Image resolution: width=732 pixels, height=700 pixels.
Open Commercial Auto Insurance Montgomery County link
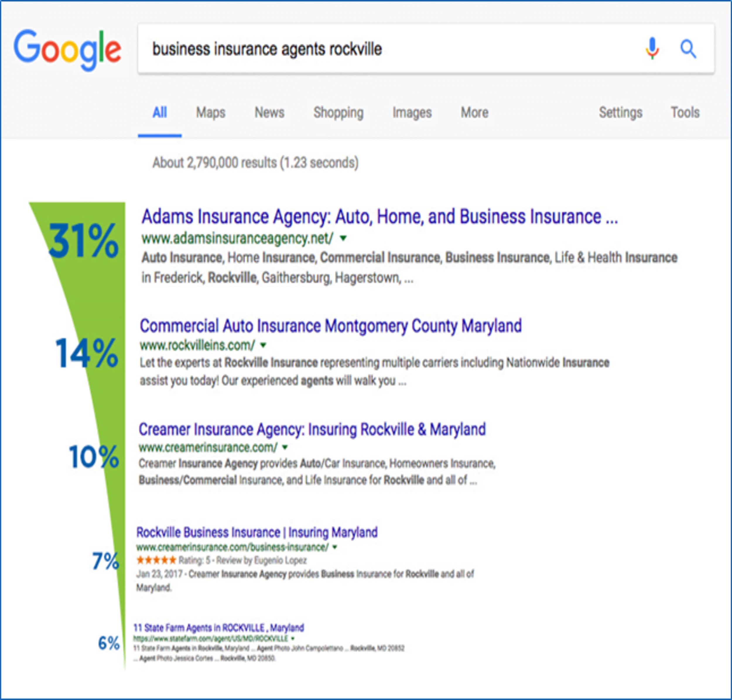point(331,326)
